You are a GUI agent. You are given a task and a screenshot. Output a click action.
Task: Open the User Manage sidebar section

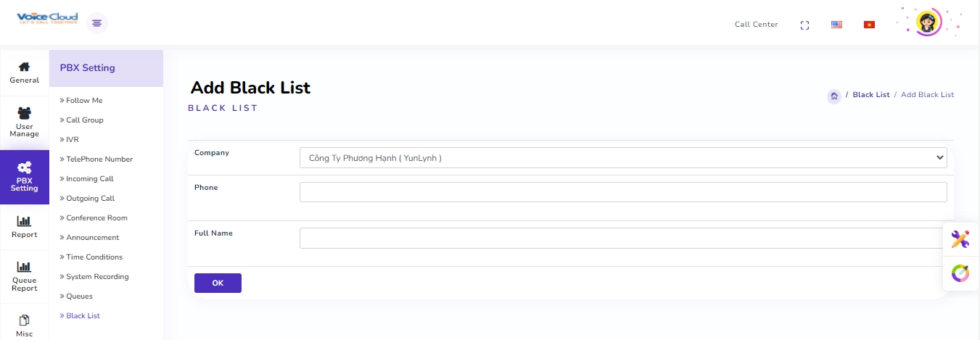[x=24, y=122]
